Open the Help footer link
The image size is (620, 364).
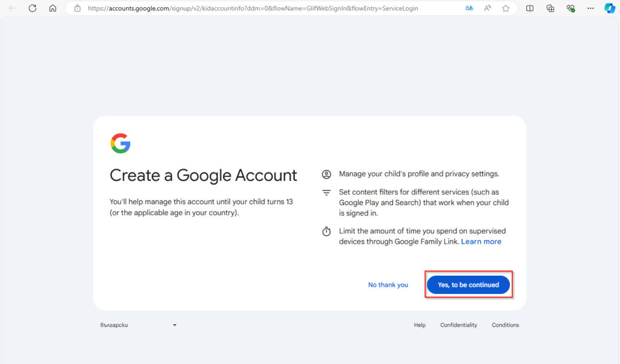[x=420, y=325]
